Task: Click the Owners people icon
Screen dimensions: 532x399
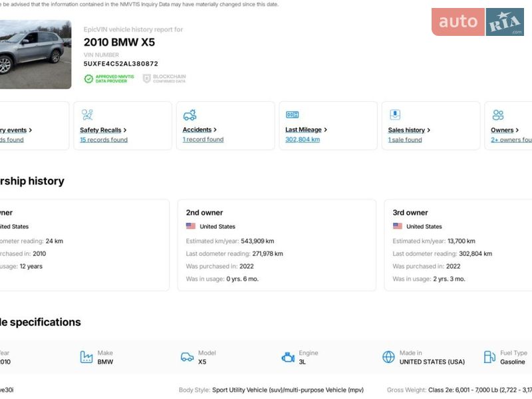Action: click(498, 115)
